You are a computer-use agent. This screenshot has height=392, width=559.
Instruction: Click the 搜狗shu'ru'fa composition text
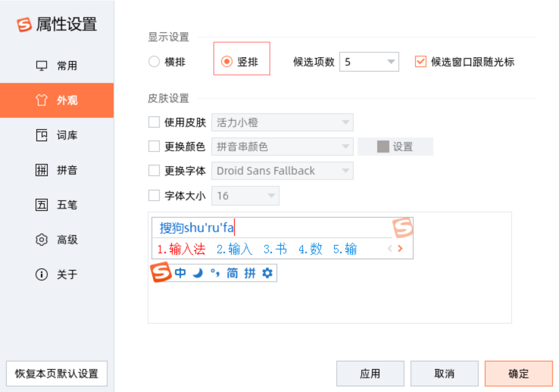[x=196, y=228]
